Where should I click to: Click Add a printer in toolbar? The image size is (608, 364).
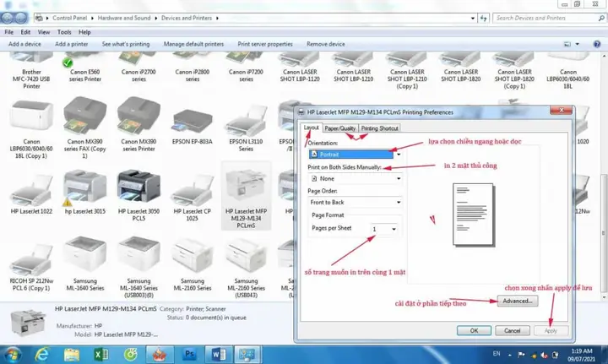coord(71,44)
